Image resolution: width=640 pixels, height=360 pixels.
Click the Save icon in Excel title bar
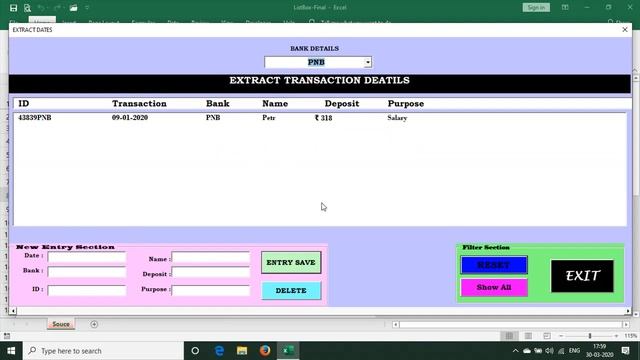tap(13, 8)
